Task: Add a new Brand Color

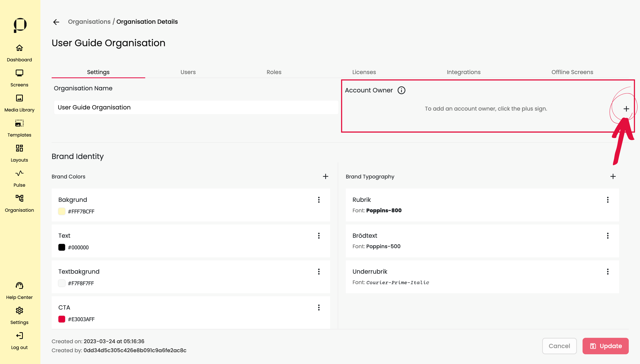Action: (325, 177)
